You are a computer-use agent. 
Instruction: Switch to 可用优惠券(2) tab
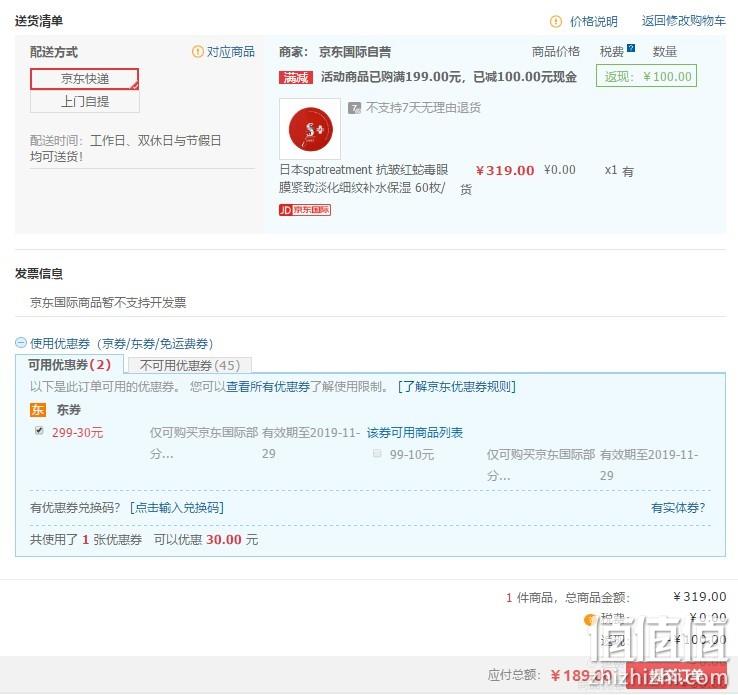(x=70, y=364)
